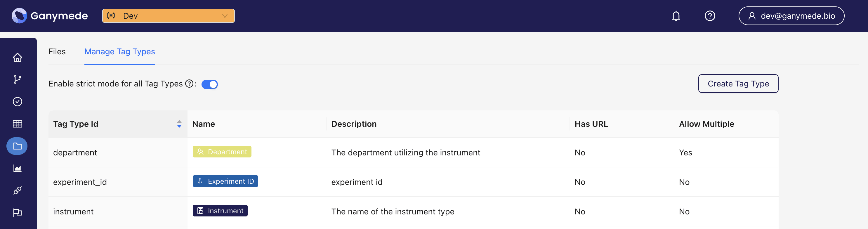Toggle strict mode for all Tag Types
868x229 pixels.
click(x=210, y=84)
